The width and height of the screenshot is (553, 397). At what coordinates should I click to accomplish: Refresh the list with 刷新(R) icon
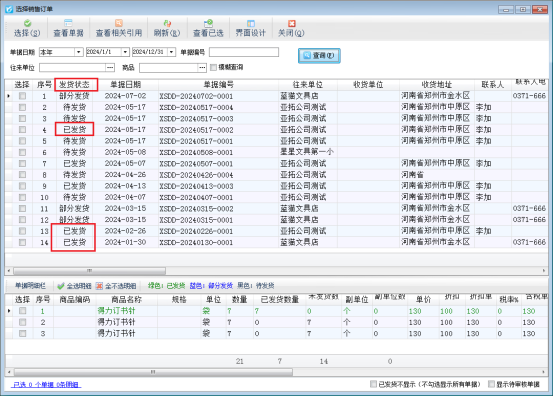[167, 24]
